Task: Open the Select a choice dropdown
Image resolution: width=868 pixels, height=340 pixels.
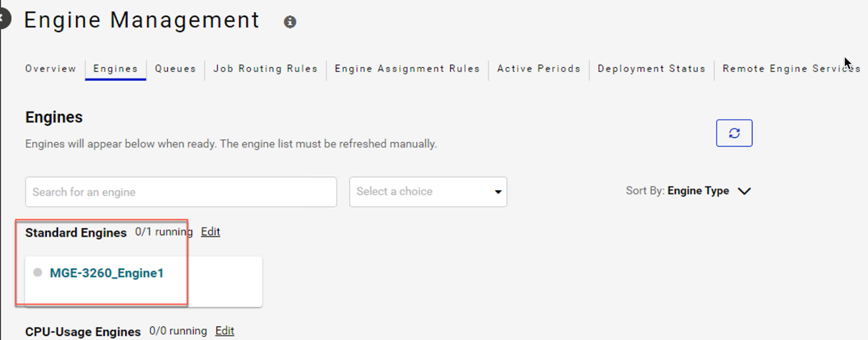Action: click(428, 192)
